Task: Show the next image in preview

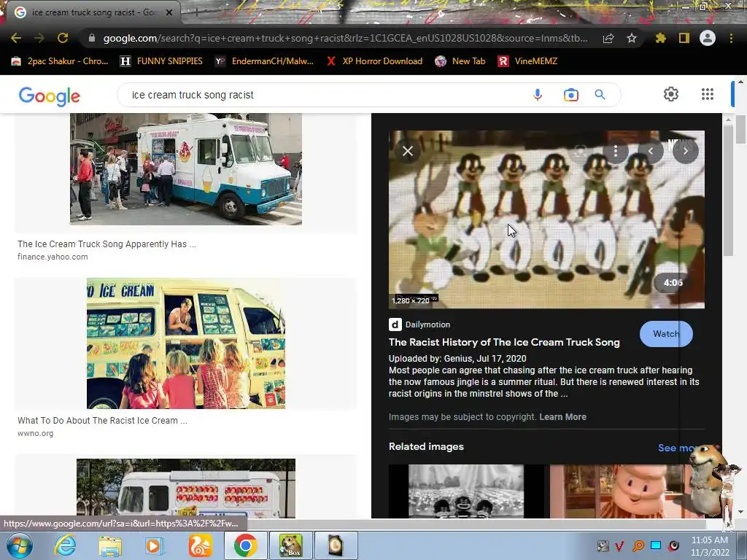Action: click(686, 151)
